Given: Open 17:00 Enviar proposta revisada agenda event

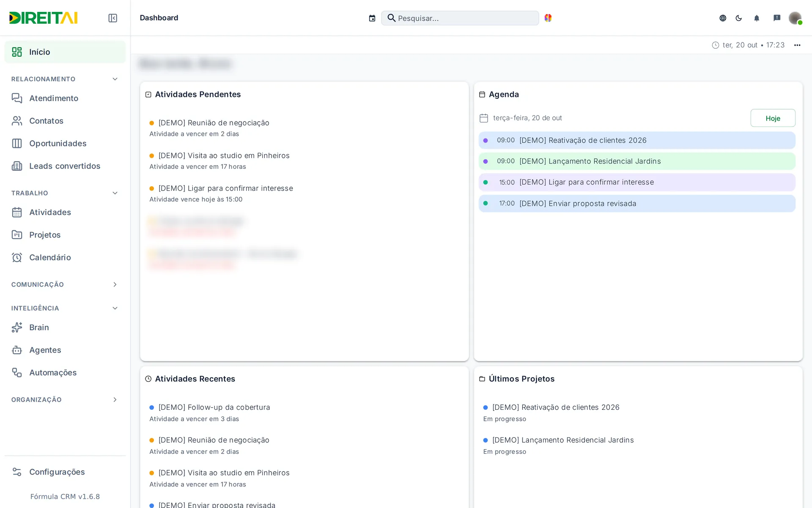Looking at the screenshot, I should pyautogui.click(x=637, y=204).
